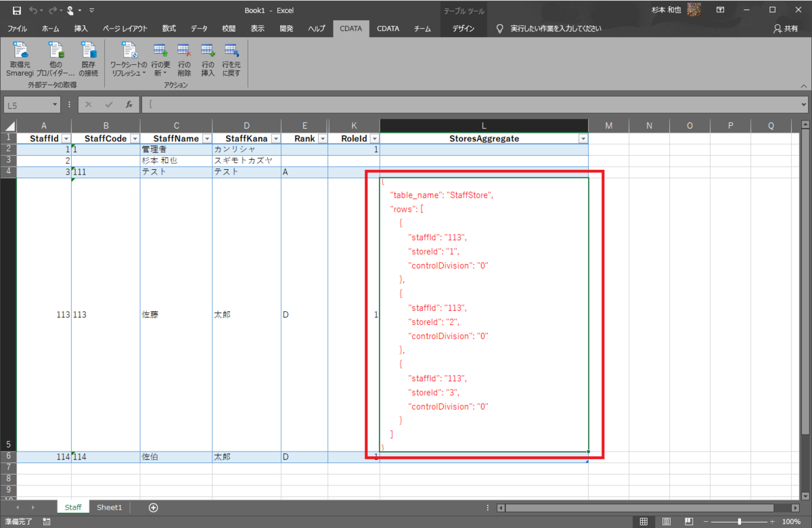Switch to the Sheet1 worksheet tab

(109, 508)
